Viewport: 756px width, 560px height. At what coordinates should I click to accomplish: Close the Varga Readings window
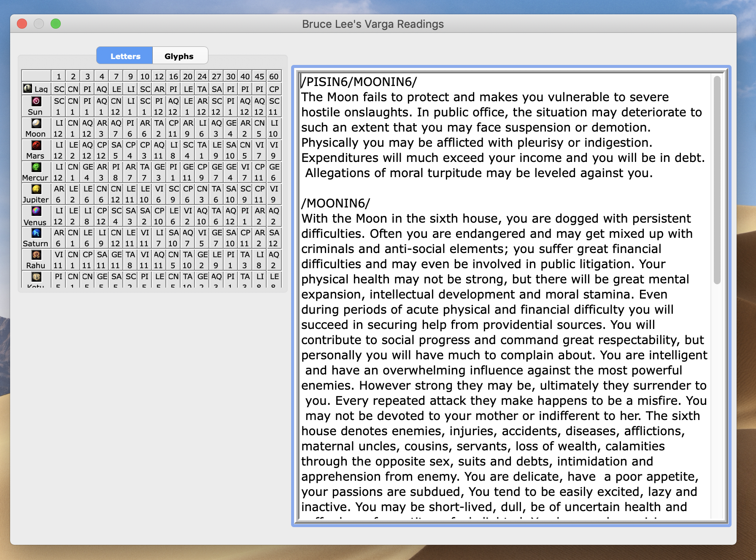coord(22,24)
